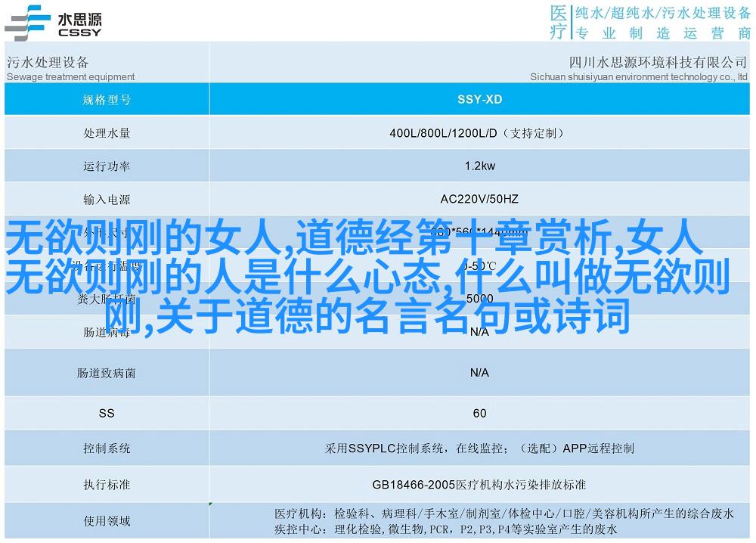The image size is (756, 543).
Task: Select the 控制系统 row label
Action: click(x=107, y=448)
